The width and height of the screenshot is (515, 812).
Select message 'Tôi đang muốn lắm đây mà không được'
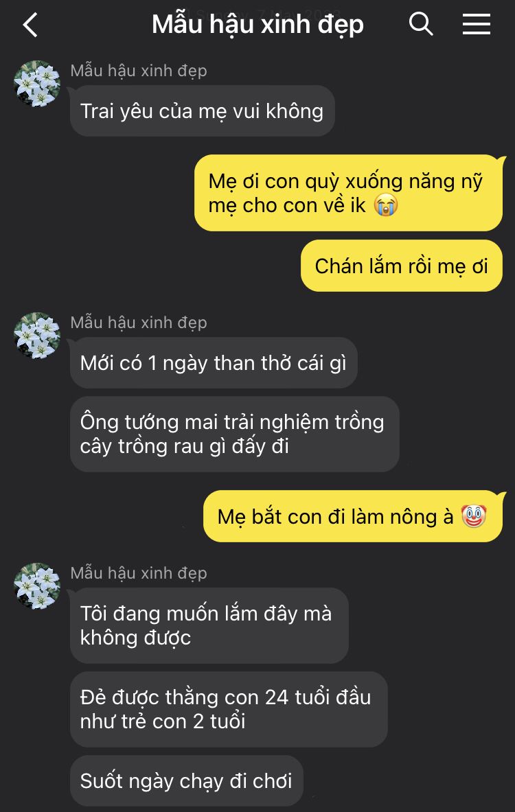[x=209, y=625]
